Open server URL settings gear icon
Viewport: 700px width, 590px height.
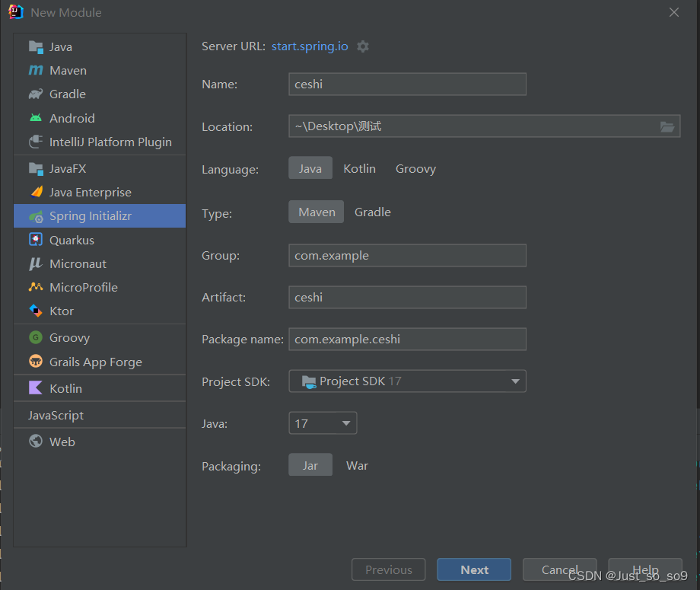click(363, 46)
